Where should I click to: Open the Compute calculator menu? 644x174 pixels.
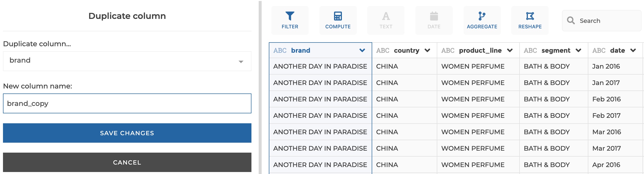pyautogui.click(x=338, y=20)
